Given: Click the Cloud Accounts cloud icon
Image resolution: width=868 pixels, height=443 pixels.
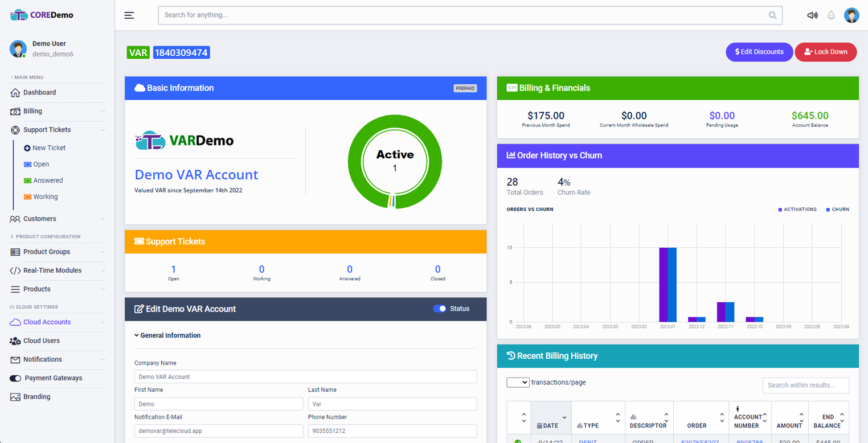Looking at the screenshot, I should (15, 322).
